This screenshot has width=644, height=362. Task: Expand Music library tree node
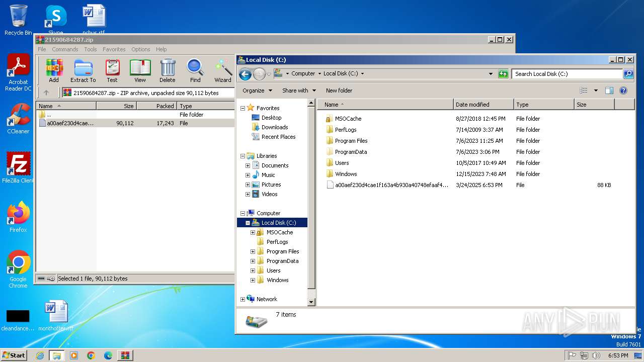pyautogui.click(x=248, y=175)
